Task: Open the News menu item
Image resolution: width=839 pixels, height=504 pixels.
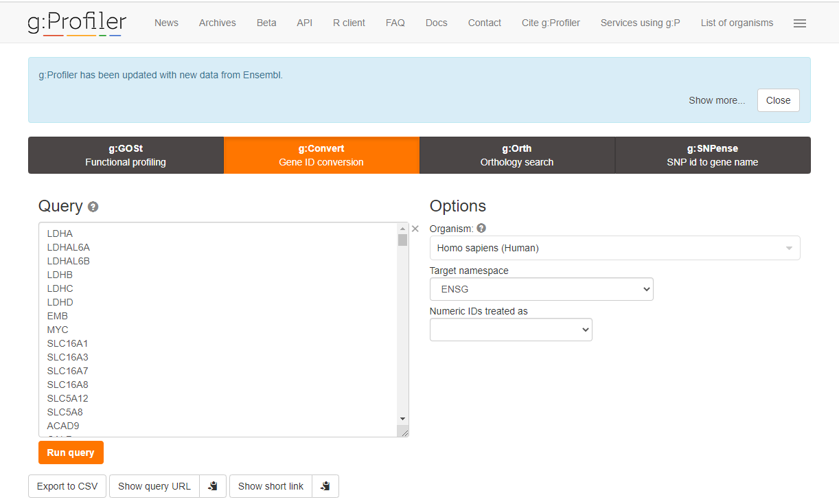Action: (166, 23)
